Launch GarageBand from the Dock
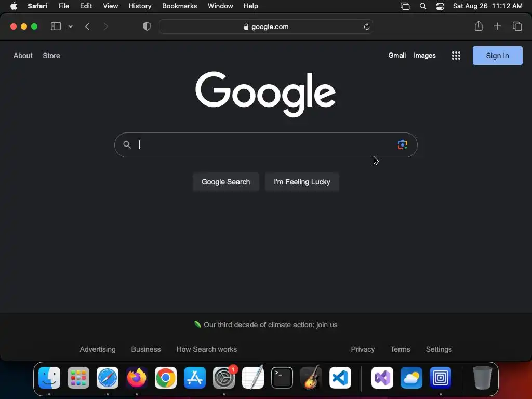The image size is (532, 399). click(x=311, y=378)
